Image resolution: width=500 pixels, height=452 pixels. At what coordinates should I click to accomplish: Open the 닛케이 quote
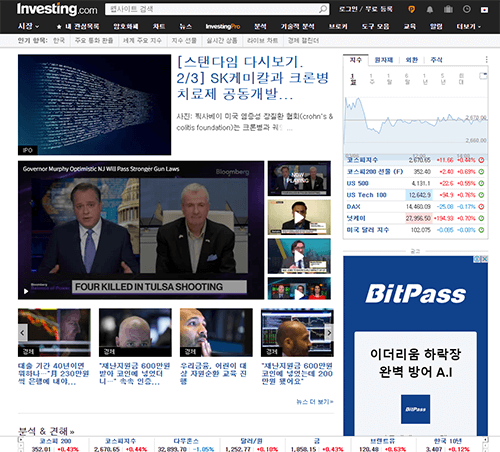[356, 218]
